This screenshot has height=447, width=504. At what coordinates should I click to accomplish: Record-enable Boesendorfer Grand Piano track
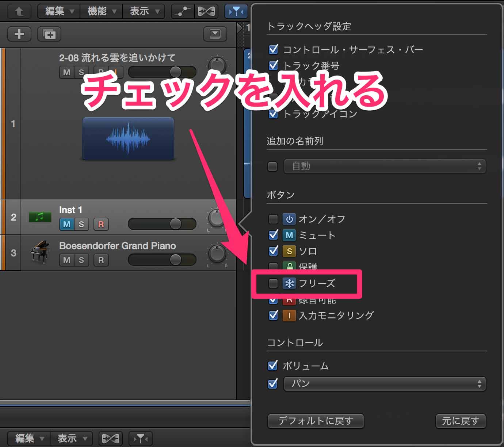tap(101, 260)
